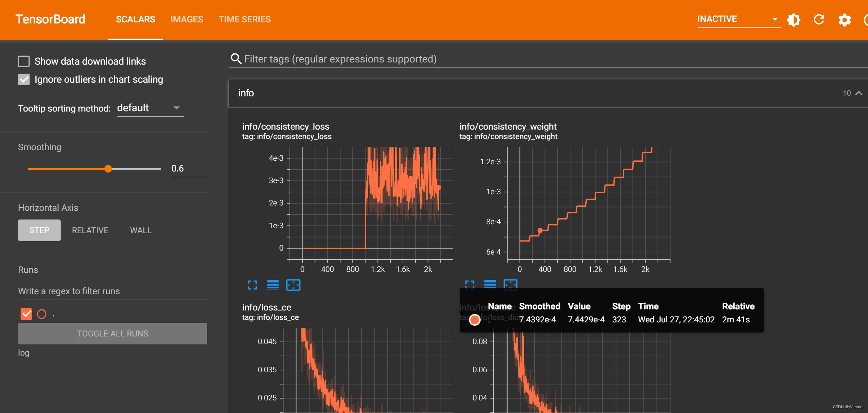Click TOGGLE ALL RUNS button
Image resolution: width=868 pixels, height=413 pixels.
[113, 334]
